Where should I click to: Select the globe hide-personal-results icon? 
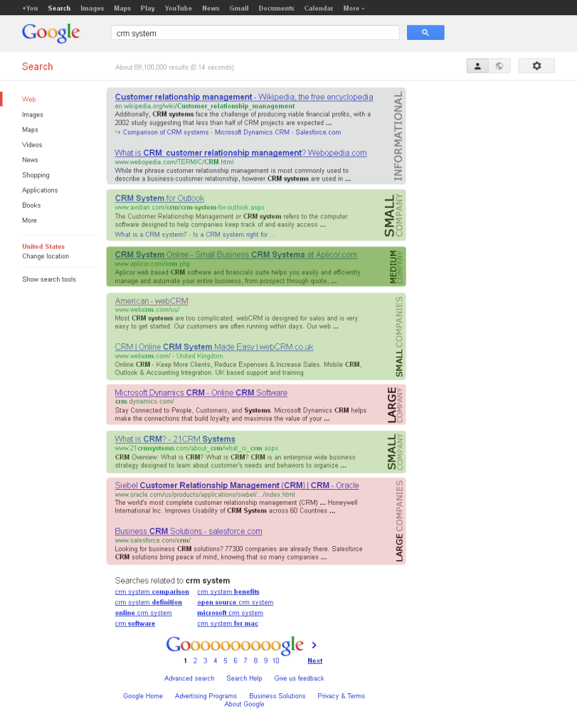[499, 66]
